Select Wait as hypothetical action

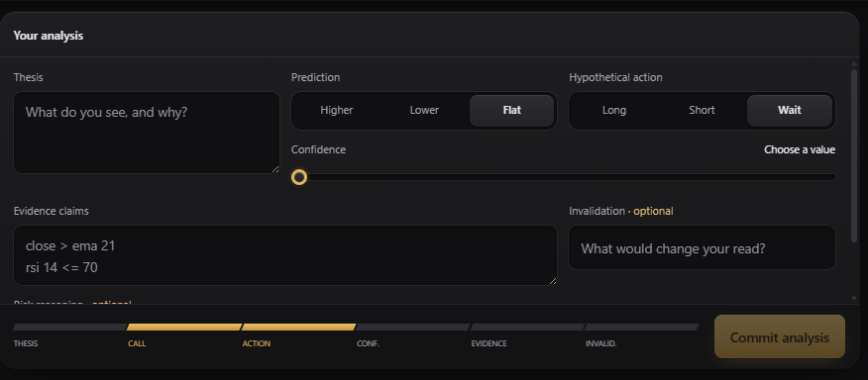(x=790, y=111)
